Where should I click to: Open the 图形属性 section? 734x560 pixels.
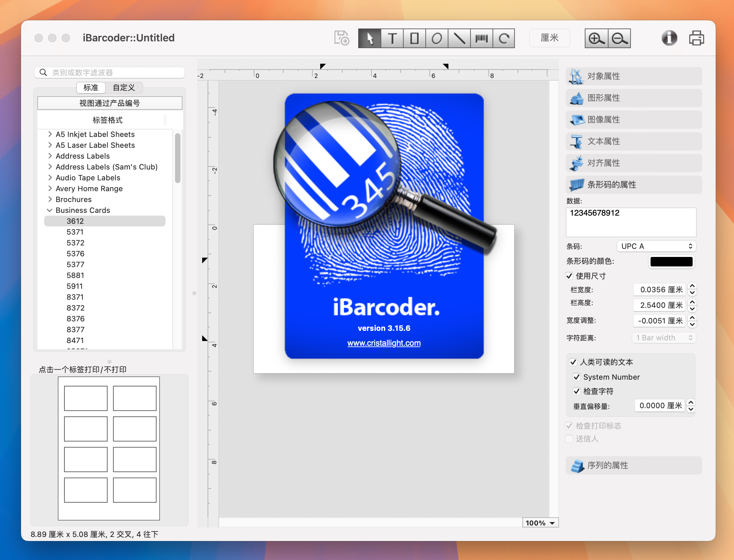(x=634, y=98)
